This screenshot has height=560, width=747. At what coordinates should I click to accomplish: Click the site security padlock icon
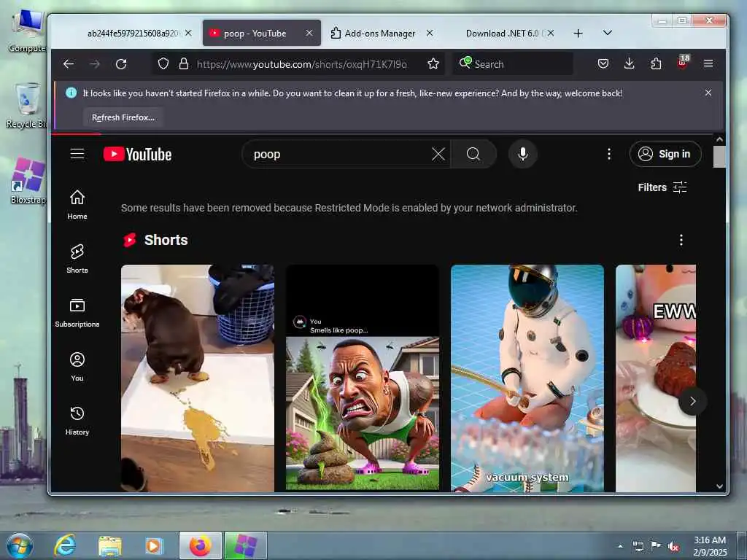184,64
